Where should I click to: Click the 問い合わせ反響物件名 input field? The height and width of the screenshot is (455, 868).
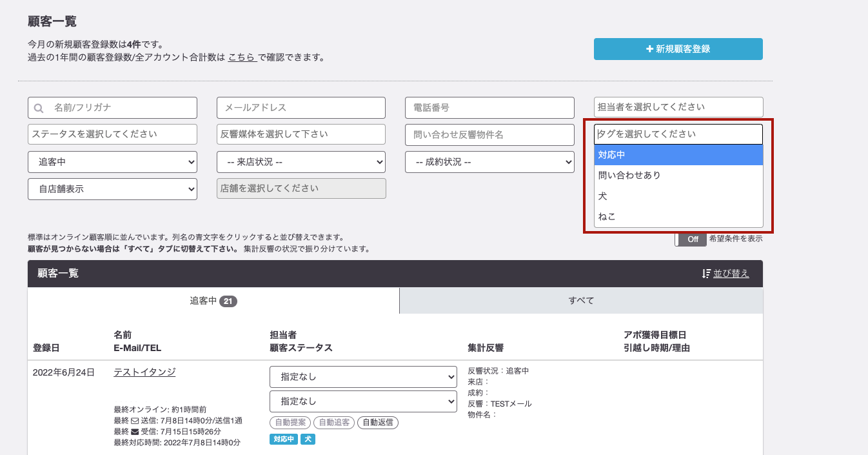[x=489, y=134]
